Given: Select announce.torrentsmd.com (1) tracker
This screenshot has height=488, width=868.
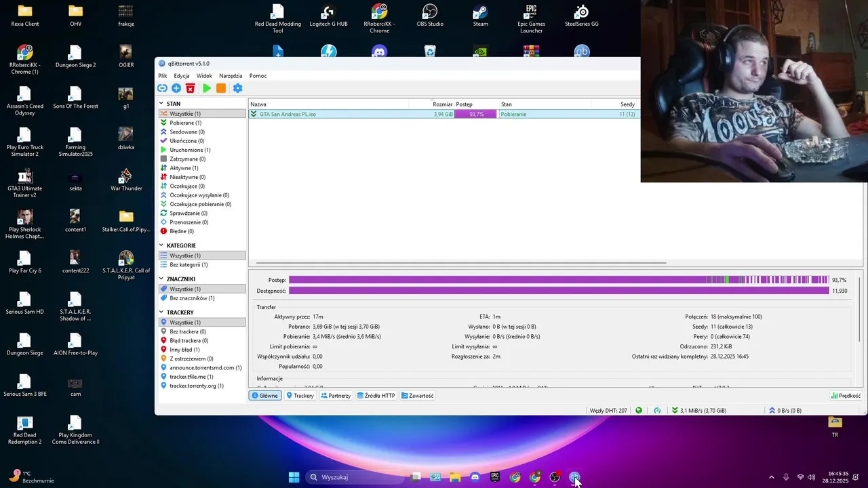Looking at the screenshot, I should (202, 367).
